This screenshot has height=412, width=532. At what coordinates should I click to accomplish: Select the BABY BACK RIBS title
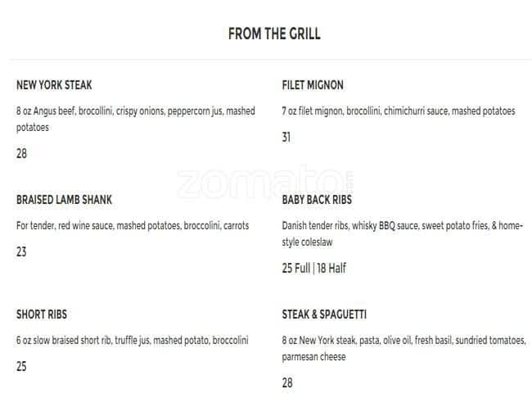[x=317, y=200]
